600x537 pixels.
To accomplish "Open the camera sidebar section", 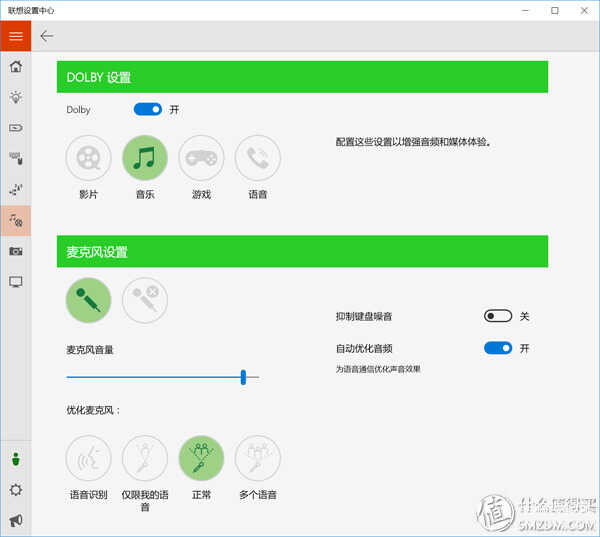I will 16,251.
